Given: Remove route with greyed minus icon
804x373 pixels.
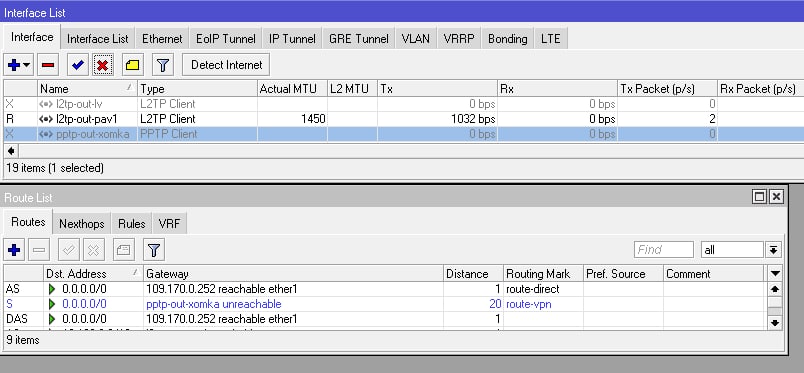Looking at the screenshot, I should (39, 250).
